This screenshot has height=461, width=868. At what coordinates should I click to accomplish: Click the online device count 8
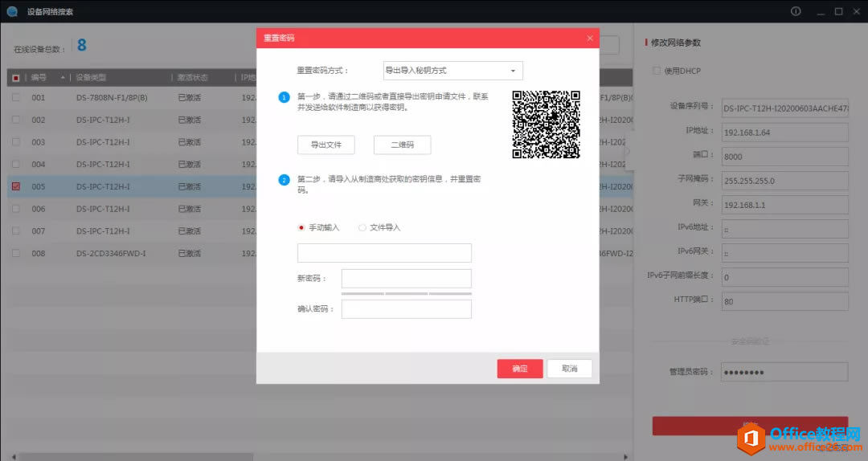(x=82, y=45)
